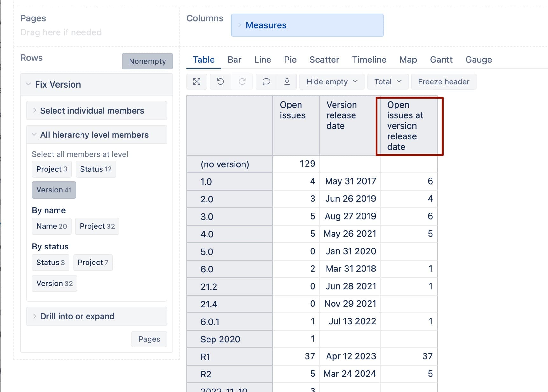The width and height of the screenshot is (548, 392).
Task: Click the May 31 2017 date cell
Action: (350, 181)
